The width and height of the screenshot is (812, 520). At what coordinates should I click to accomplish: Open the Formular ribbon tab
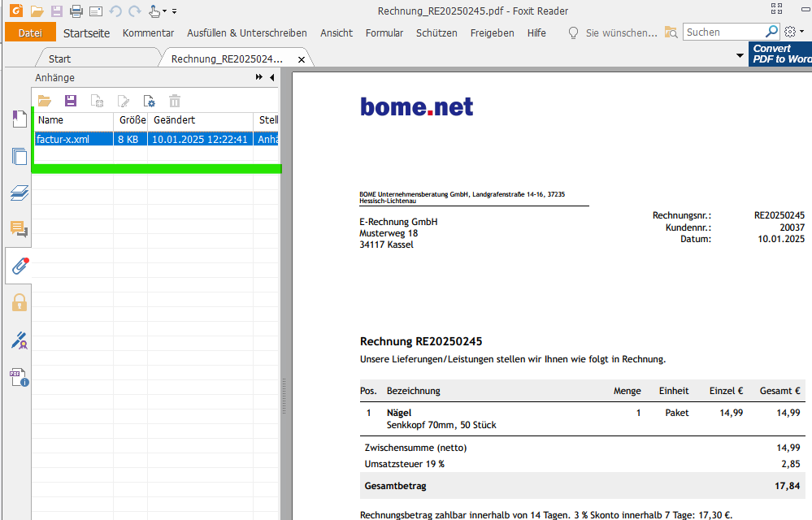click(384, 33)
